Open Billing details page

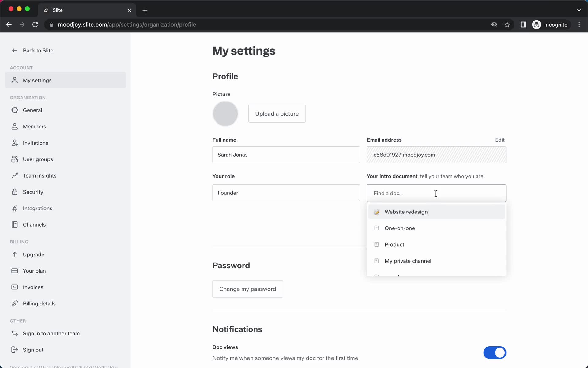tap(65, 303)
